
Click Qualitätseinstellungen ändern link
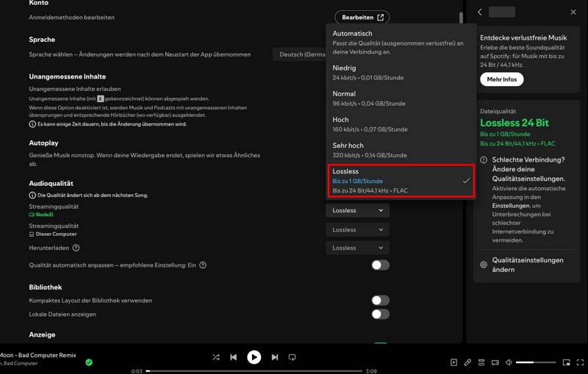527,265
